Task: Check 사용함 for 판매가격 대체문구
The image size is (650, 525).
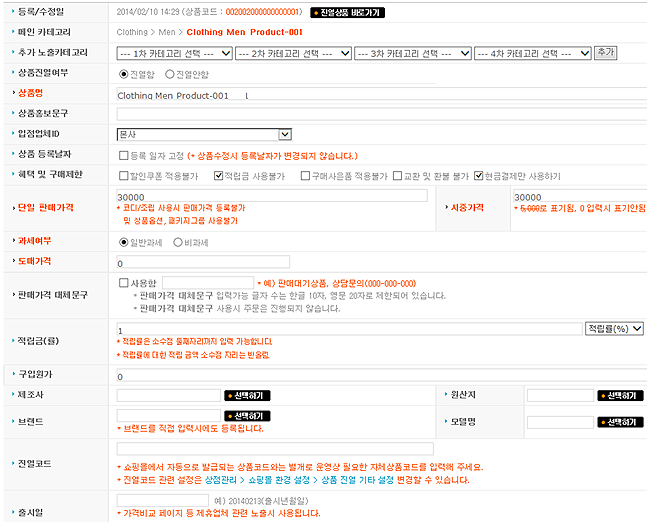Action: pos(124,283)
